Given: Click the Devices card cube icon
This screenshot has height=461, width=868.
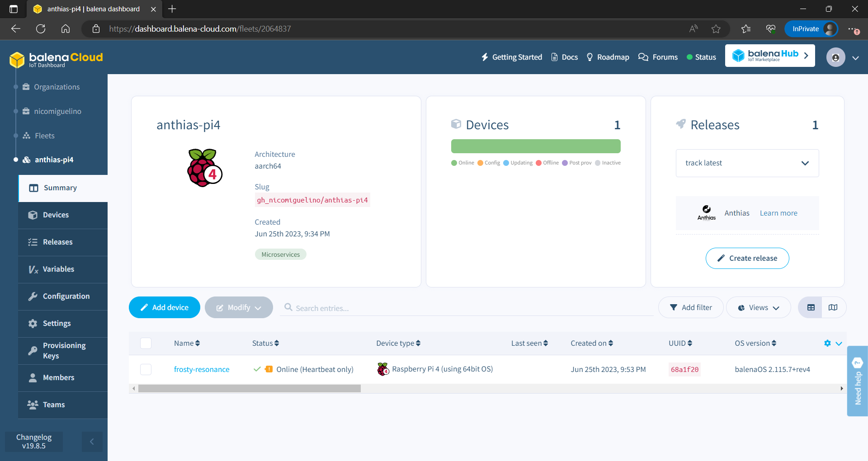Looking at the screenshot, I should point(456,124).
